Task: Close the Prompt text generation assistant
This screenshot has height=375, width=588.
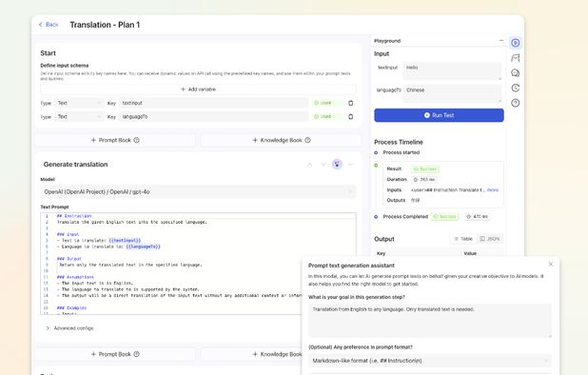Action: pyautogui.click(x=551, y=265)
